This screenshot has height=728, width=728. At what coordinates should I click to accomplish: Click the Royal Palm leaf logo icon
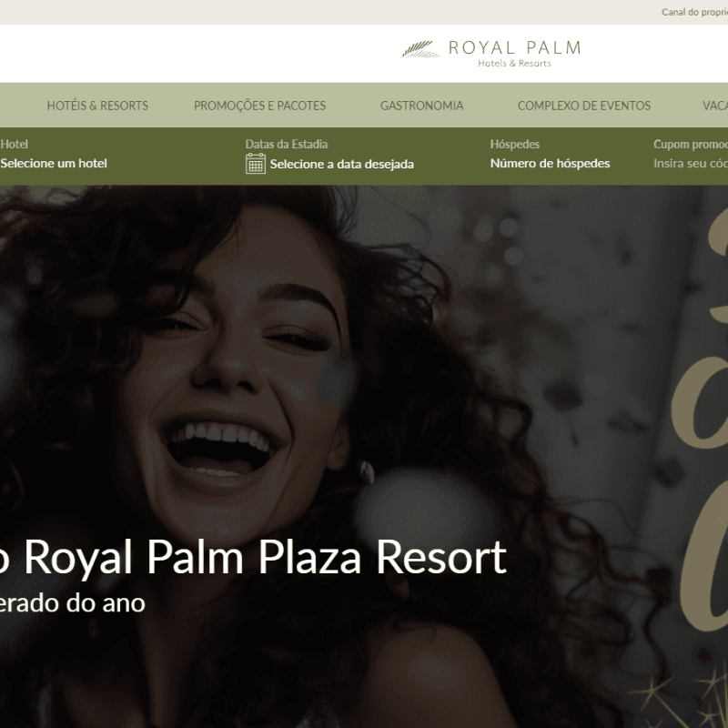point(420,50)
